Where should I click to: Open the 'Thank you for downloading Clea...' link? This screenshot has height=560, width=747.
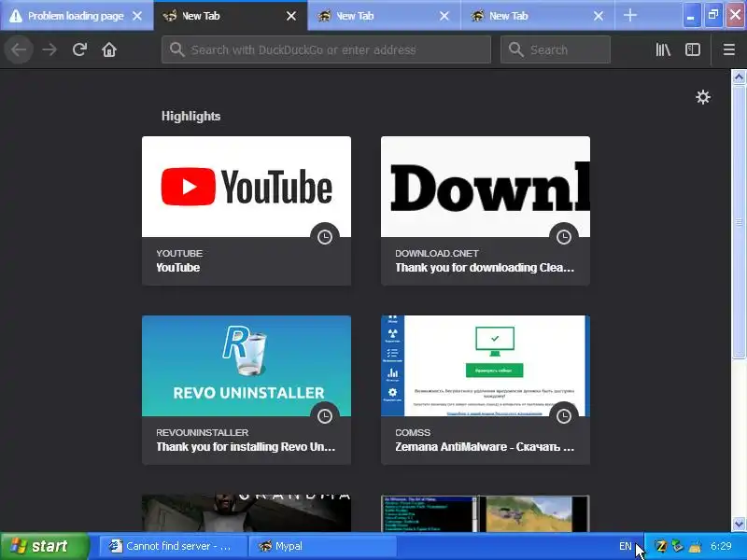click(485, 268)
